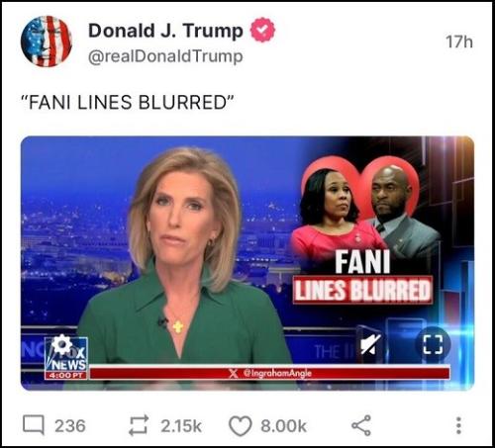This screenshot has height=448, width=495.
Task: View the 8.00k likes count
Action: coord(283,425)
